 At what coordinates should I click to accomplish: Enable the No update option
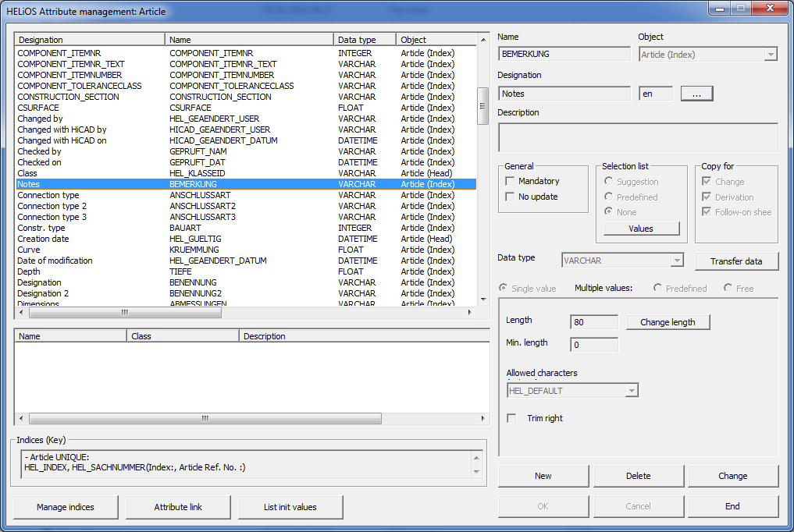[511, 197]
